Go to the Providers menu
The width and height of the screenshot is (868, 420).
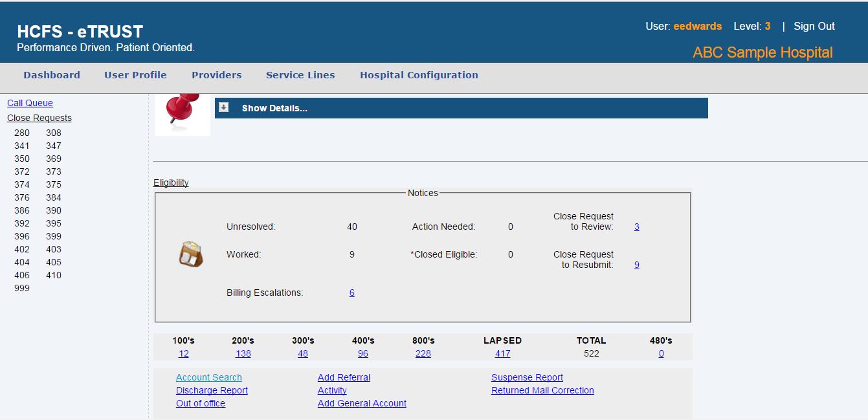tap(216, 75)
